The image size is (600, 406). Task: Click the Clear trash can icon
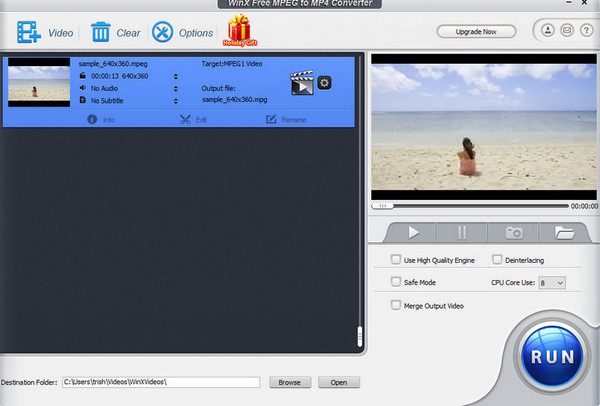point(101,32)
